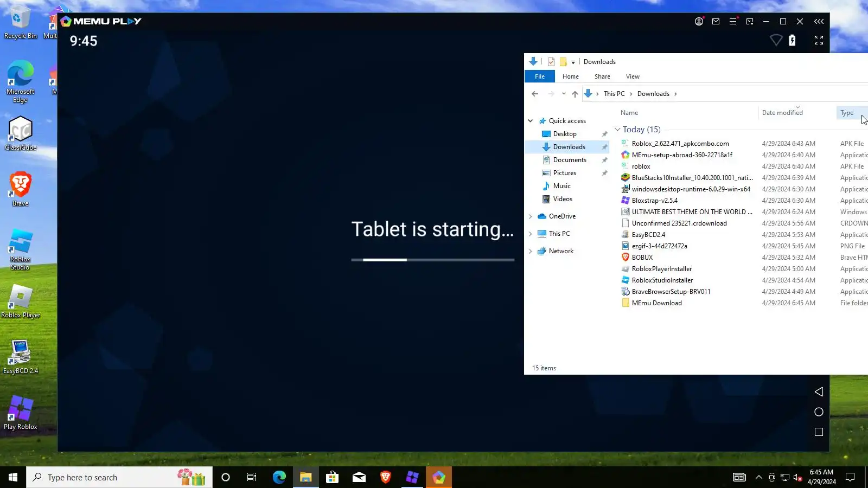
Task: Open the MEmu mail messages icon
Action: pos(716,21)
